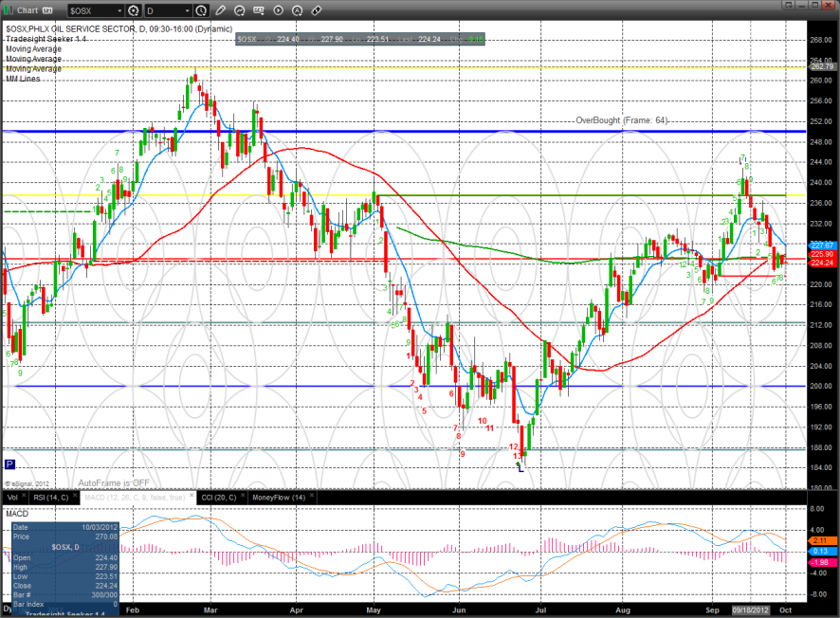Switch to the RSI (14, C) tab

tap(51, 498)
